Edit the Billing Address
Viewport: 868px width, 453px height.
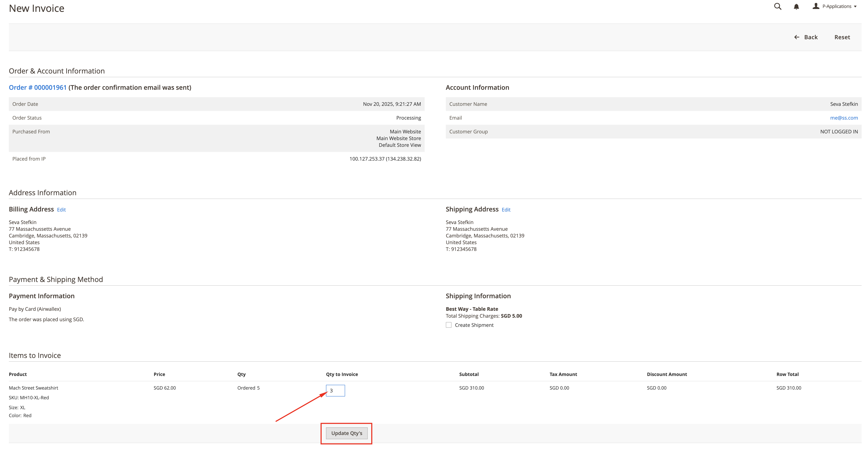click(61, 210)
